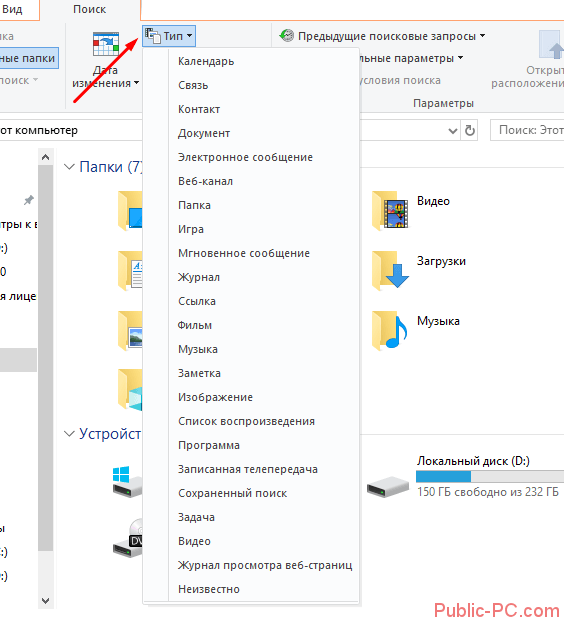This screenshot has width=564, height=622.
Task: Collapse the Устройства group chevron
Action: [69, 434]
